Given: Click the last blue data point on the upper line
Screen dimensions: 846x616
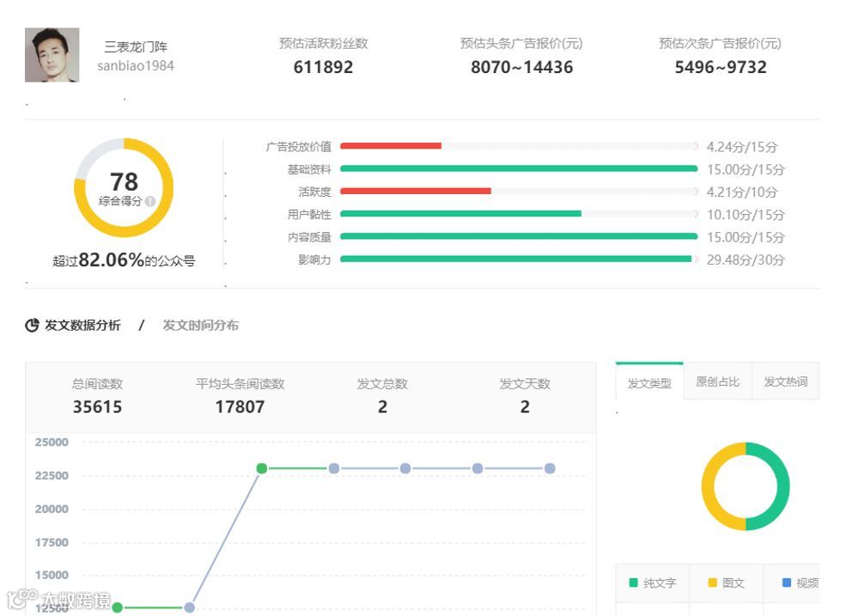Looking at the screenshot, I should coord(550,468).
